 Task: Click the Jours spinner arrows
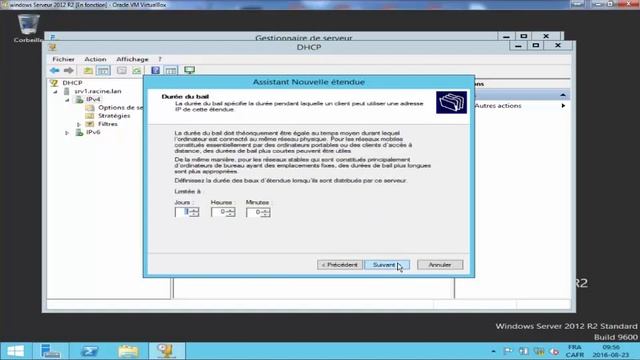[x=195, y=212]
